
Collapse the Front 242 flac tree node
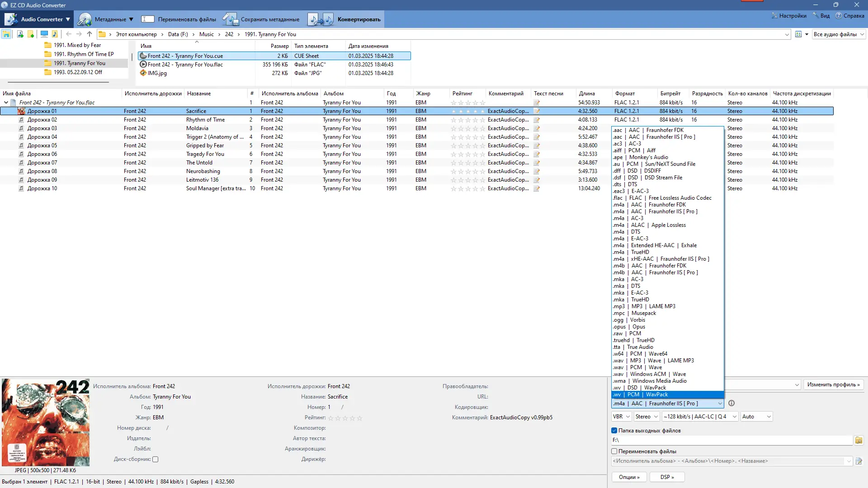pos(6,103)
